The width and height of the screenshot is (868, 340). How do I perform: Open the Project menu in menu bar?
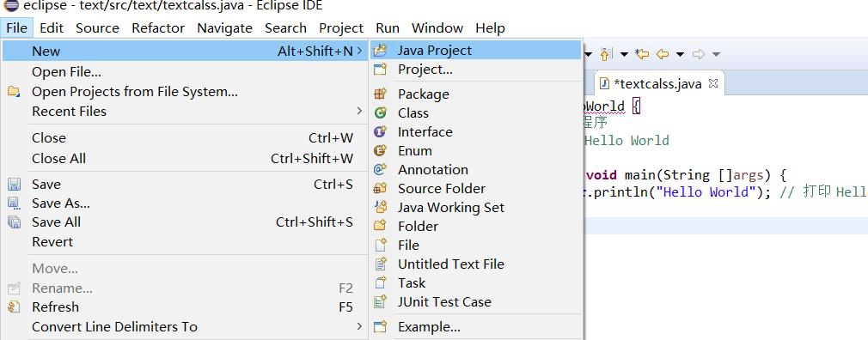coord(341,27)
